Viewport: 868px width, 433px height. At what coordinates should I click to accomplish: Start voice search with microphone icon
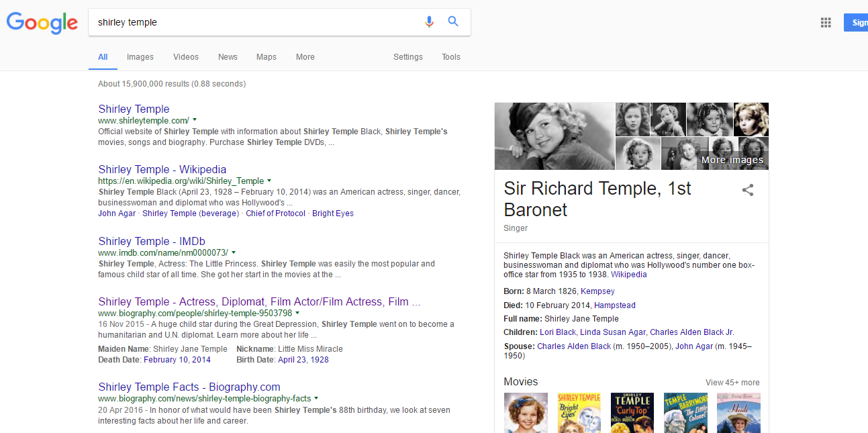429,21
